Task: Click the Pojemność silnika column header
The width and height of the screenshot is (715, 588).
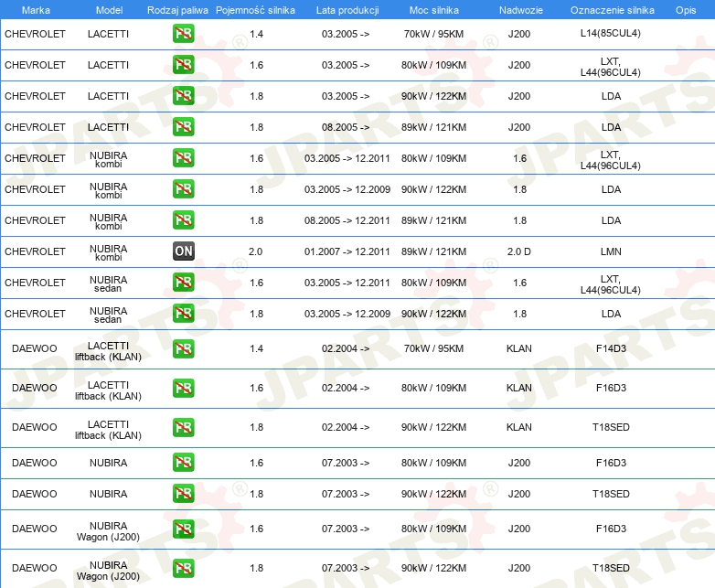Action: coord(255,10)
